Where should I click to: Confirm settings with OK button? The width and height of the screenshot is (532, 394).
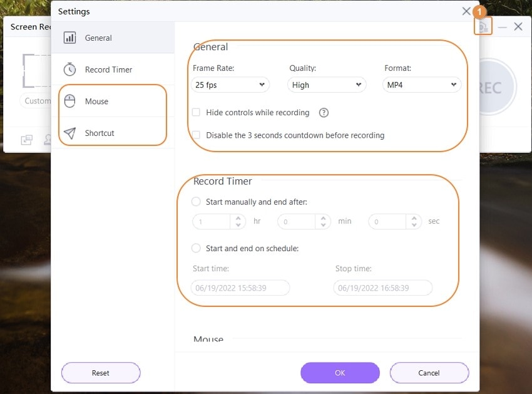340,373
